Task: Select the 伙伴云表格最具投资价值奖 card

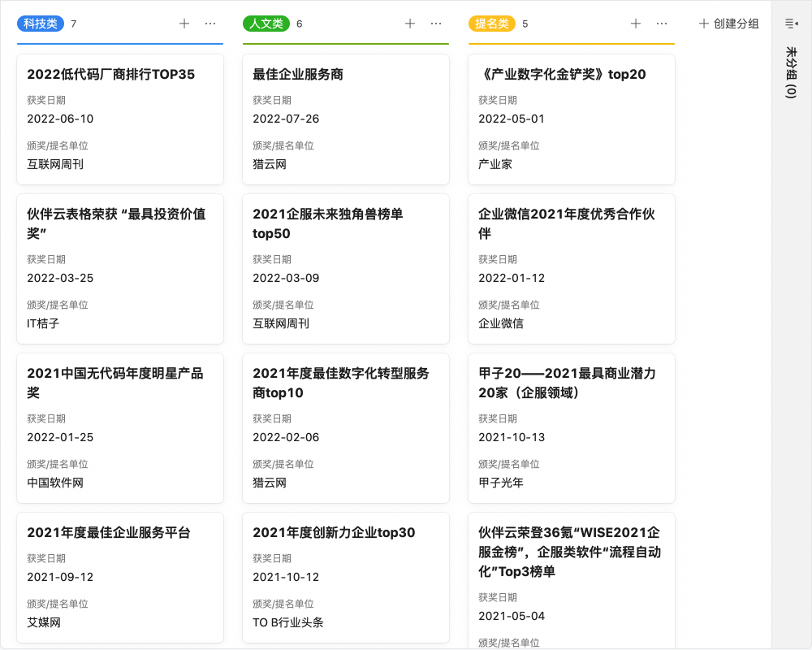Action: coord(119,268)
